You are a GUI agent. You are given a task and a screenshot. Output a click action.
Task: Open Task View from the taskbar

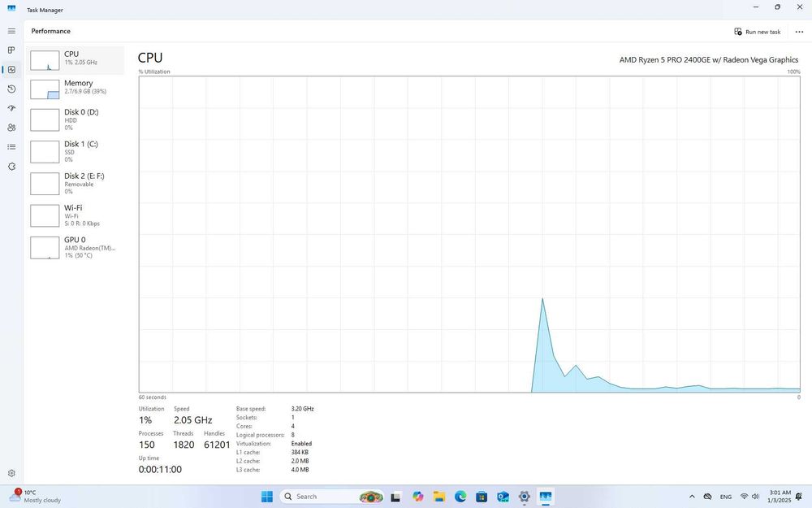tap(395, 497)
